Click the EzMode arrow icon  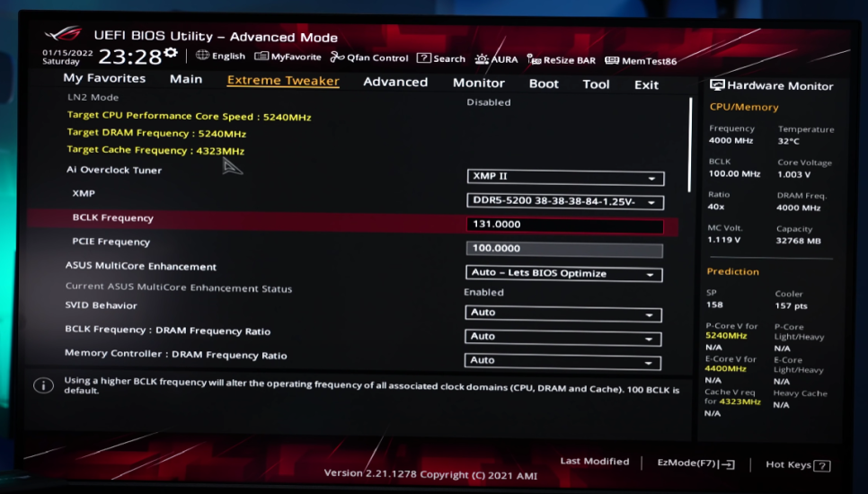(728, 464)
